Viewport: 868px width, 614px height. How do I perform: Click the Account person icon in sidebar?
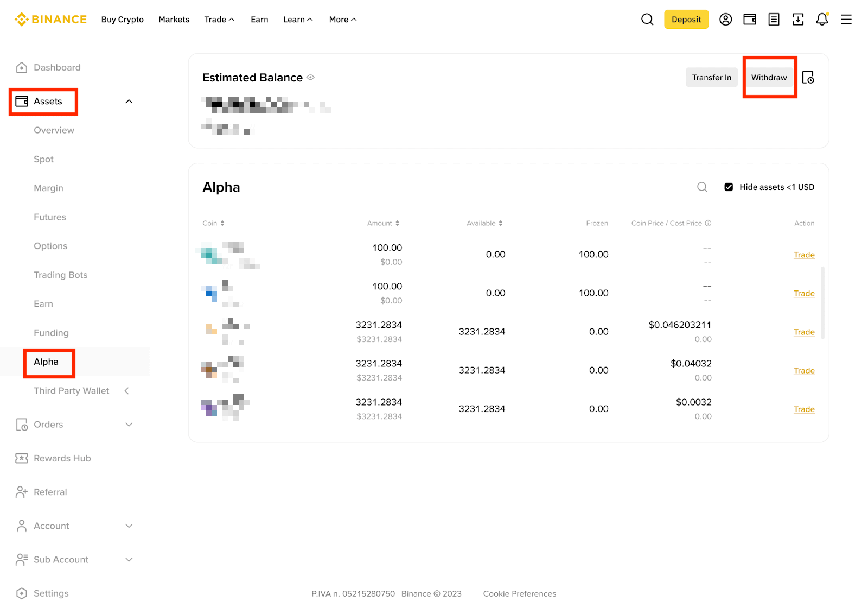click(x=22, y=526)
